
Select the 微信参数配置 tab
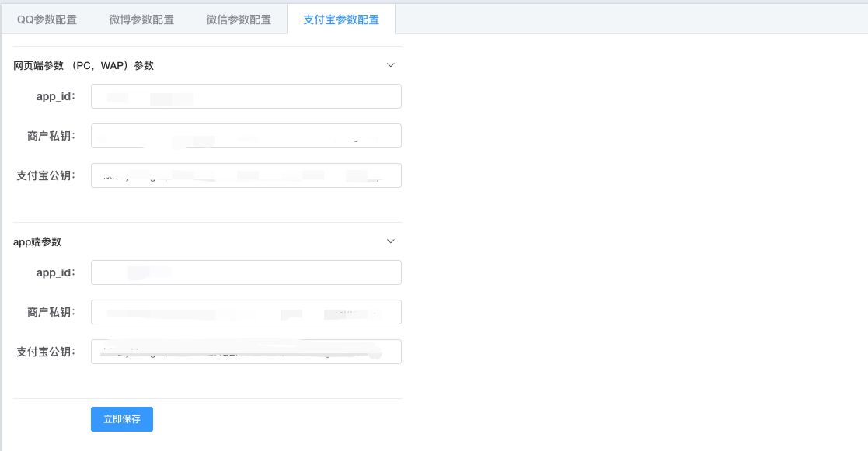pyautogui.click(x=239, y=19)
